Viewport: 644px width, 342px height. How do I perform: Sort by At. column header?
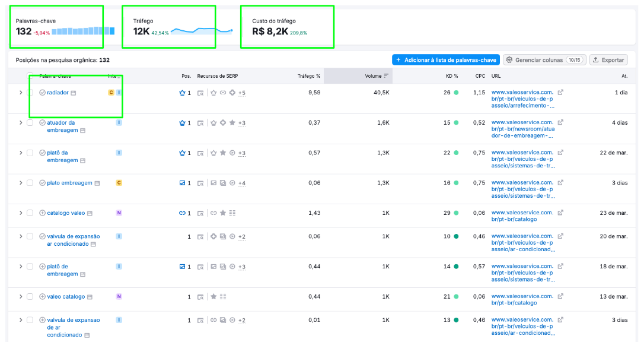(x=624, y=76)
